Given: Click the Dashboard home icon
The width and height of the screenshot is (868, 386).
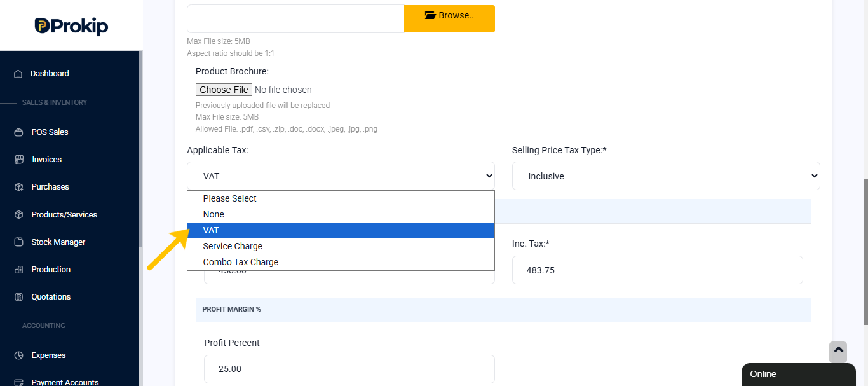Looking at the screenshot, I should click(18, 74).
